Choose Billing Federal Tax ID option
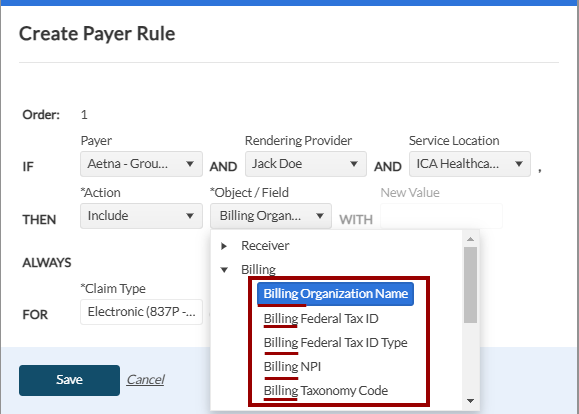Viewport: 579px width, 414px height. (321, 318)
